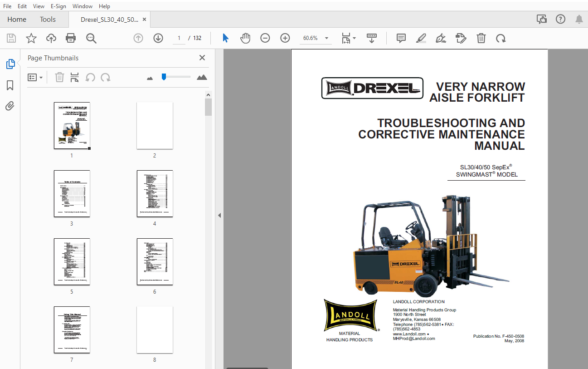Activate the hand pan tool
Screen dimensions: 588x369
tap(245, 38)
